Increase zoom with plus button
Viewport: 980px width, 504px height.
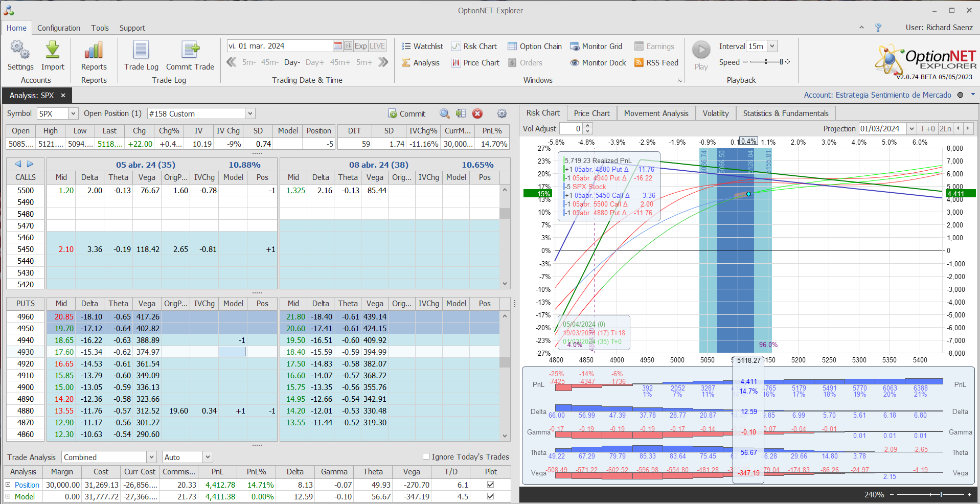point(969,494)
